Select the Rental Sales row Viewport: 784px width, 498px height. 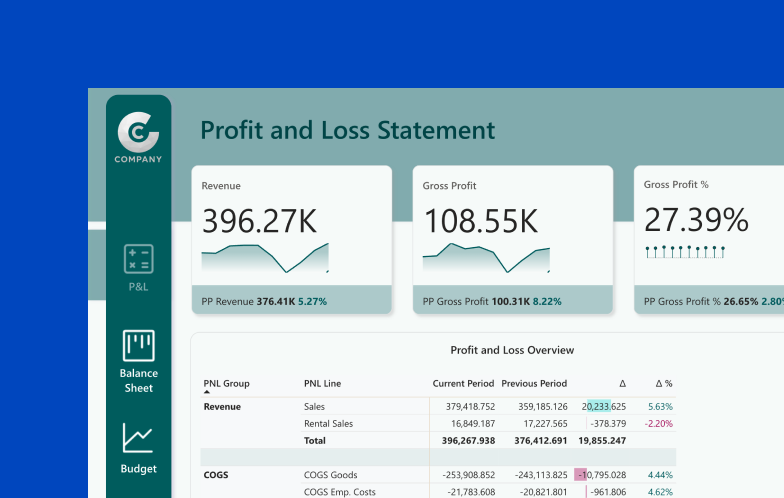pos(328,424)
